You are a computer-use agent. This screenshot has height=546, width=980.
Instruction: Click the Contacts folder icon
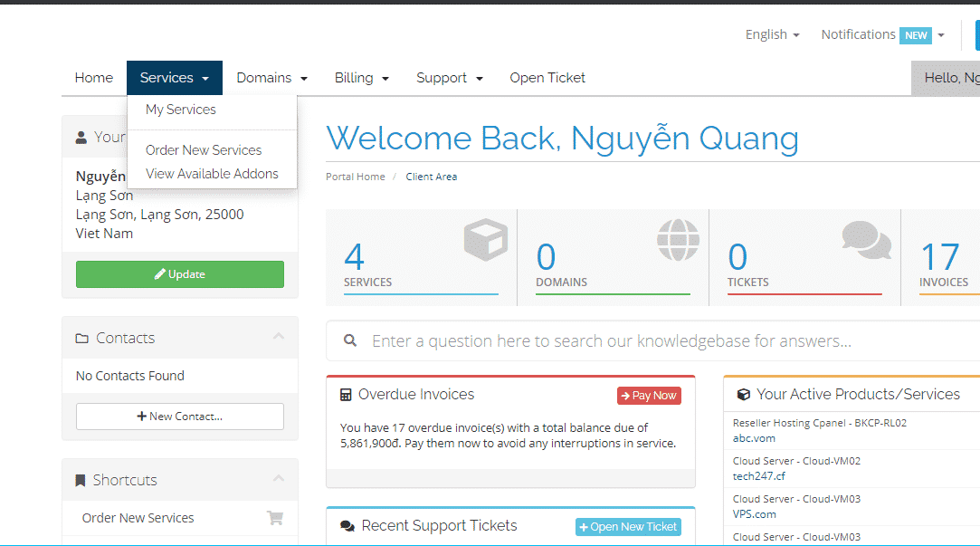(x=82, y=339)
